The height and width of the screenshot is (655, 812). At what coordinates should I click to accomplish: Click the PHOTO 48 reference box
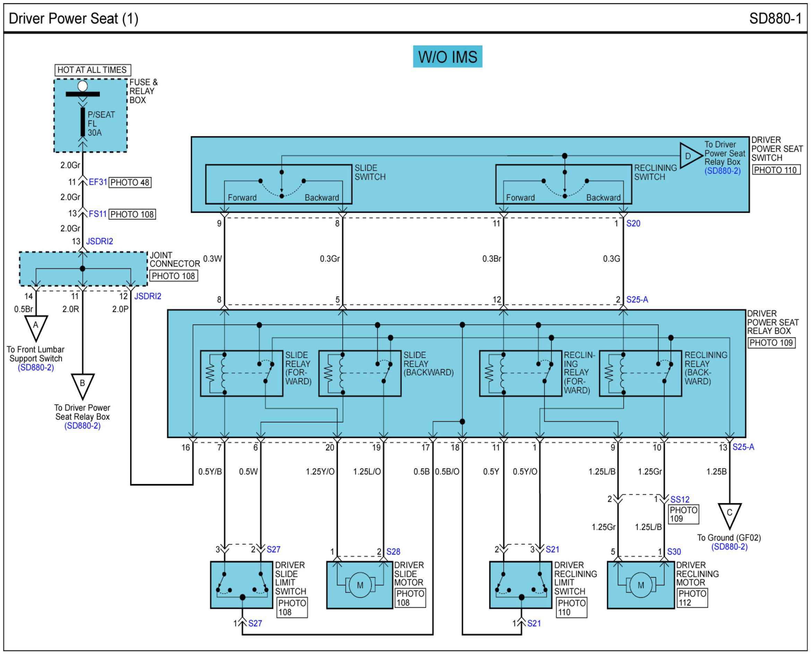coord(130,182)
